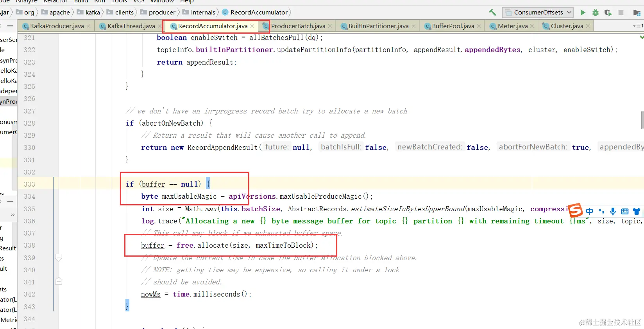Click gutter line number 333

[x=29, y=184]
